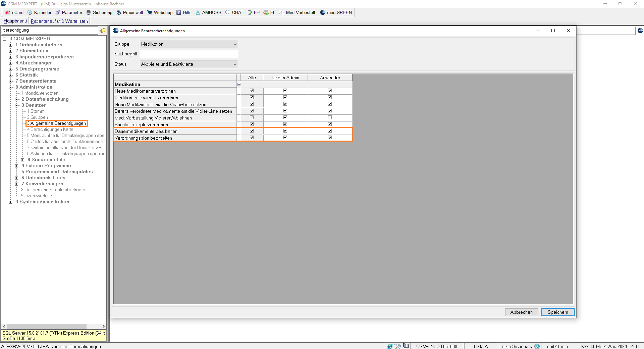The height and width of the screenshot is (349, 644).
Task: Click the dialog's CGM title icon
Action: pyautogui.click(x=116, y=31)
